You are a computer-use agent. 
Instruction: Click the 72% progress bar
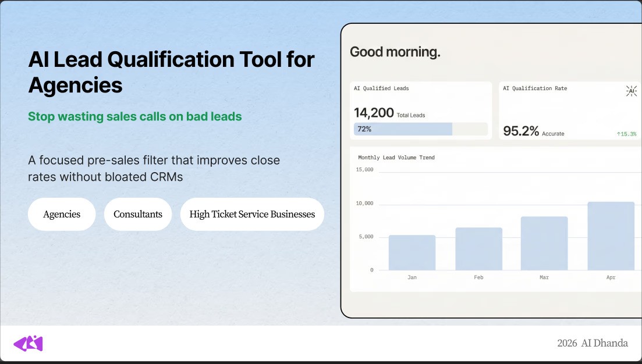pos(421,129)
